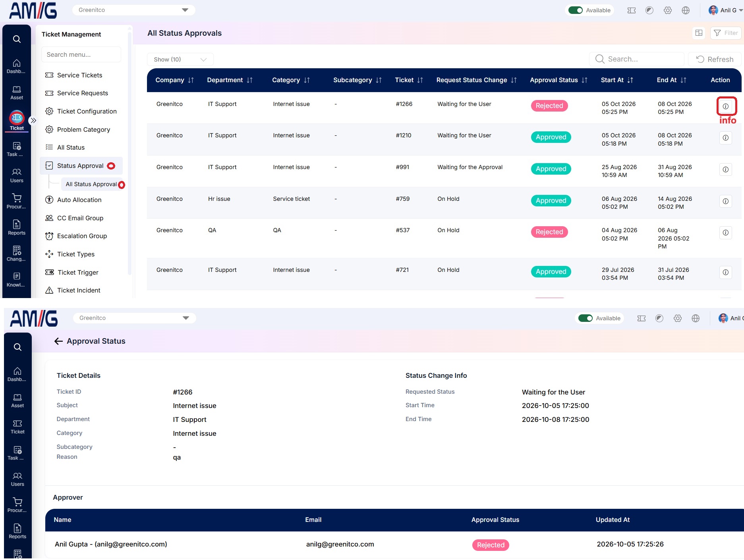744x560 pixels.
Task: Open info for ticket #759 row
Action: 725,201
